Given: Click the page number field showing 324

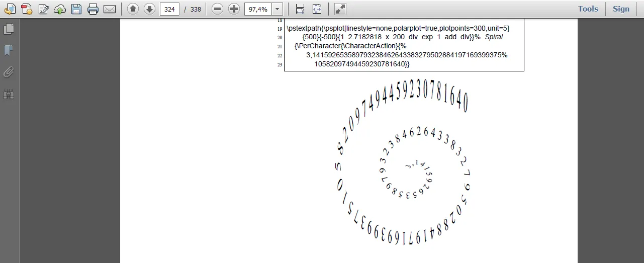Looking at the screenshot, I should (x=169, y=9).
